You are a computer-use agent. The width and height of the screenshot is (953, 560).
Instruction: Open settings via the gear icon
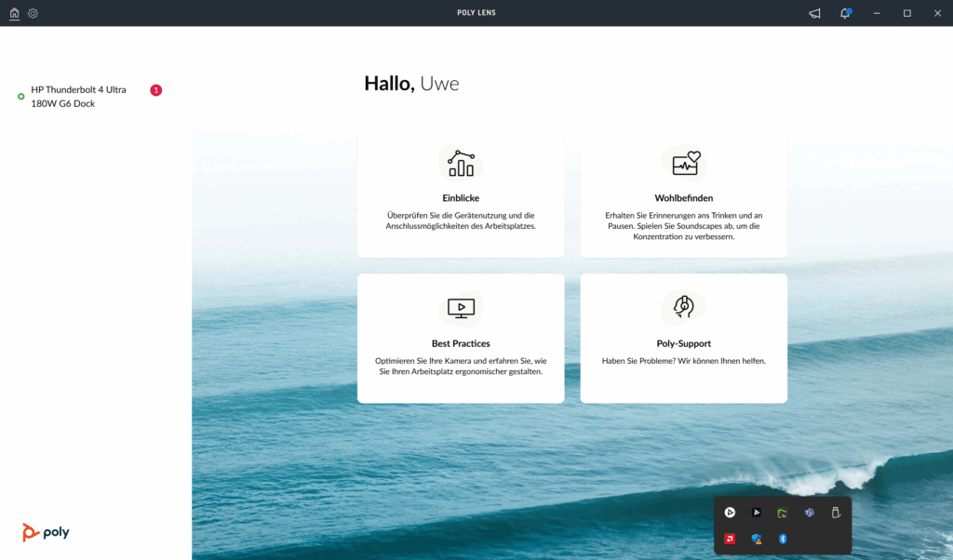click(x=33, y=13)
